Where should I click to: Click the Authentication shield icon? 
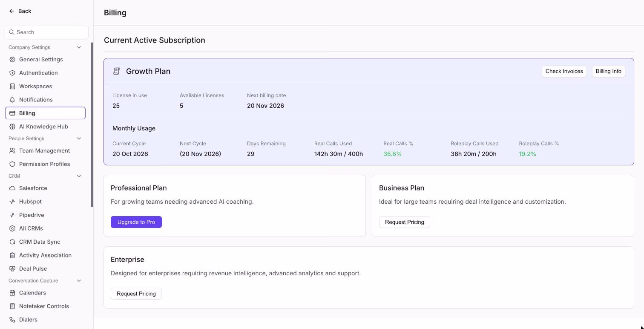(12, 73)
